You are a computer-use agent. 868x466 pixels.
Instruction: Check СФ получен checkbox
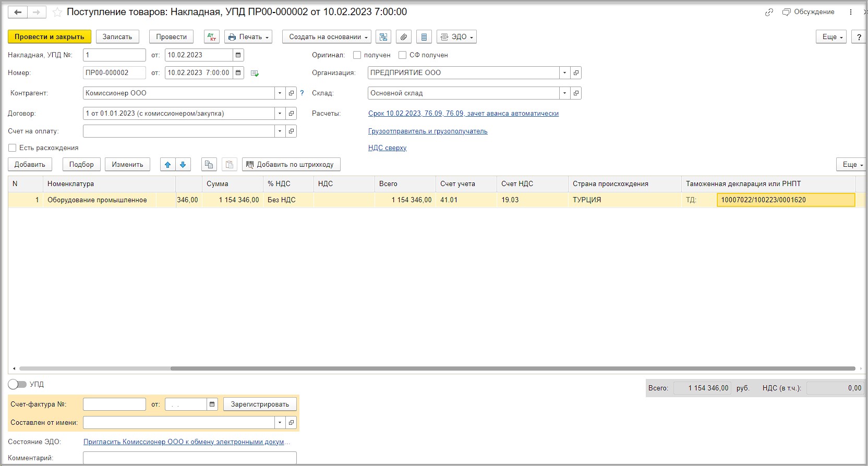click(402, 55)
